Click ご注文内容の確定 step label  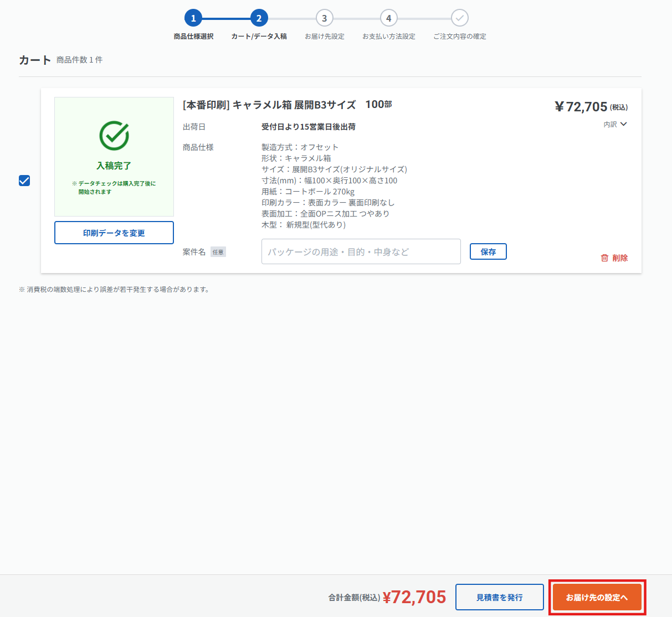[459, 37]
